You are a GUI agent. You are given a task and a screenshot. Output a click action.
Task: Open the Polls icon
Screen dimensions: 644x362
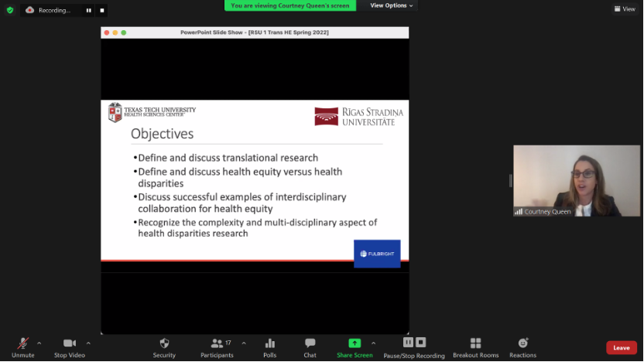pos(270,343)
